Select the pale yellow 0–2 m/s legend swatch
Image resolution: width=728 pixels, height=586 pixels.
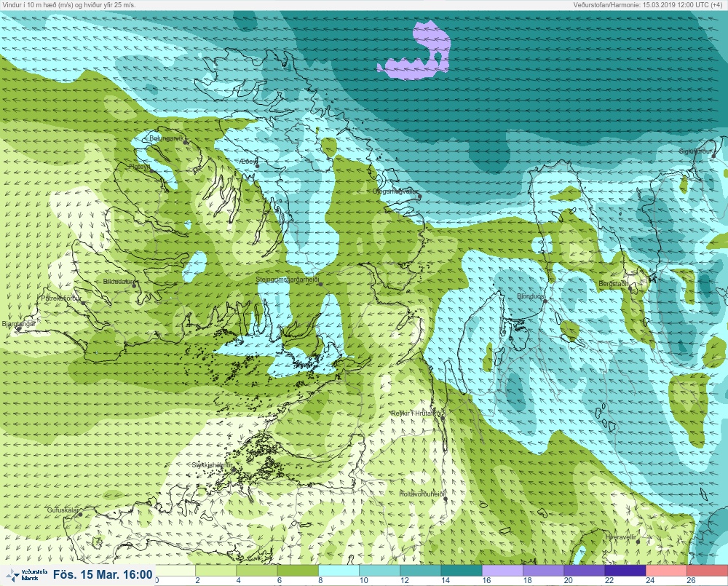175,570
